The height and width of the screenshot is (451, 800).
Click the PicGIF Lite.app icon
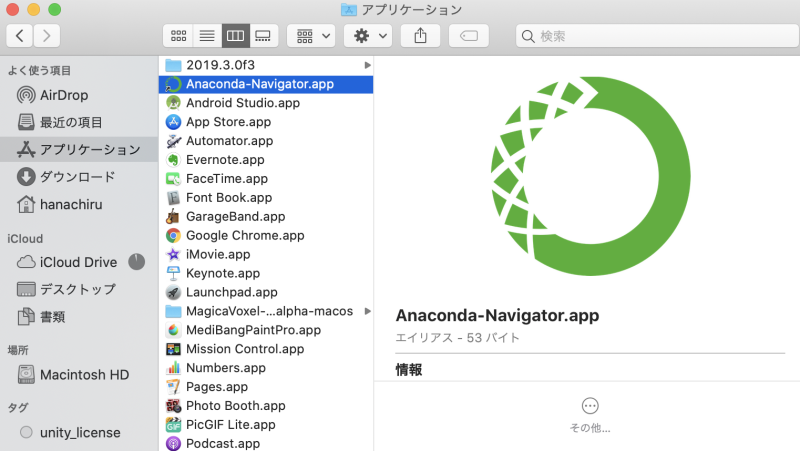(x=173, y=424)
